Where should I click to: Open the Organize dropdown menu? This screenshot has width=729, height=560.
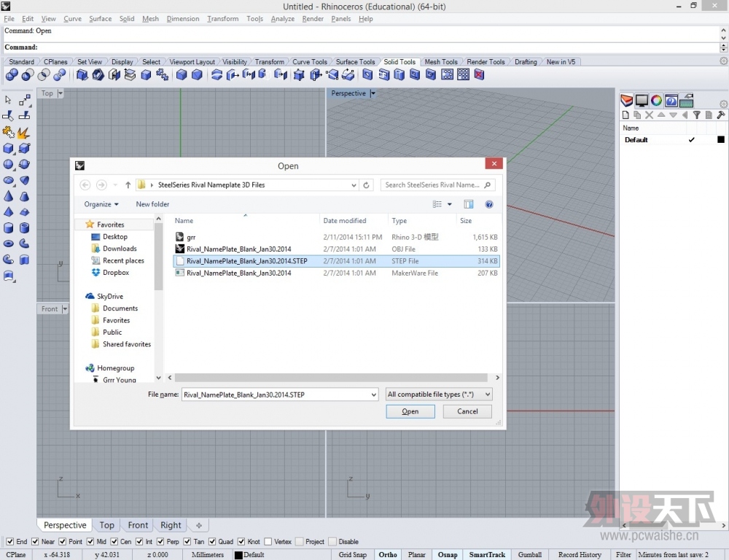[101, 204]
